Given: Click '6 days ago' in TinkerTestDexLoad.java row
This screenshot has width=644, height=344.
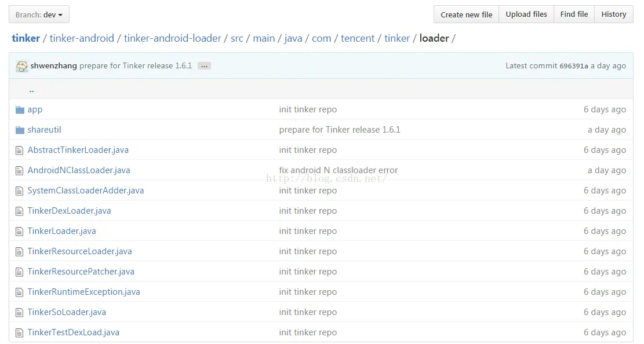Looking at the screenshot, I should [x=605, y=332].
